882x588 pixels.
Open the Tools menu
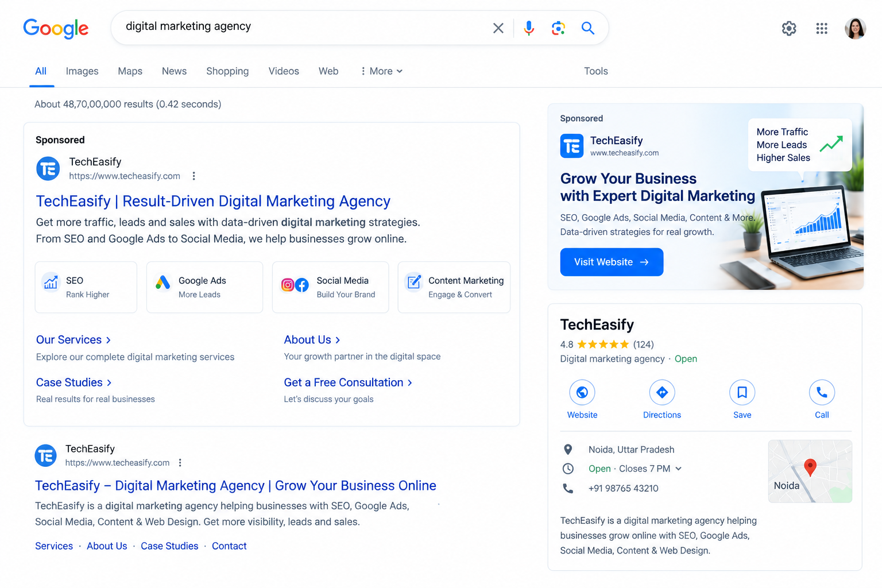point(596,71)
